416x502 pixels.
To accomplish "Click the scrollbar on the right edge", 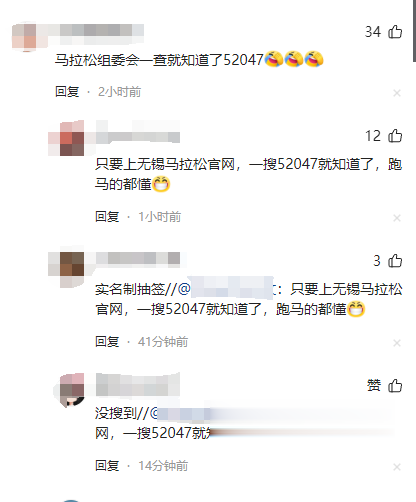I will (x=414, y=31).
